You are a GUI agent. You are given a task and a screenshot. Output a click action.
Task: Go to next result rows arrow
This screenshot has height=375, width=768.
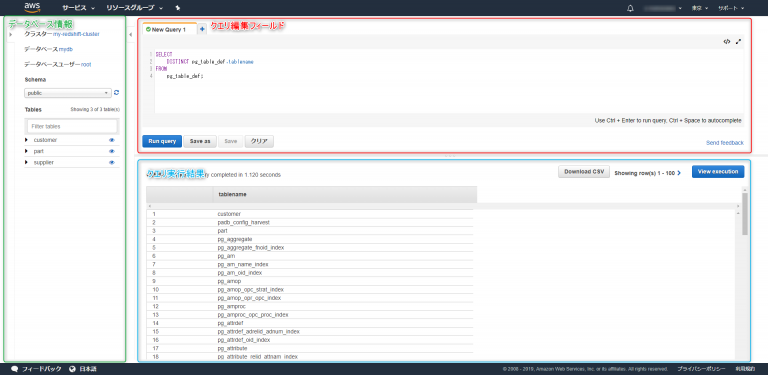point(679,173)
